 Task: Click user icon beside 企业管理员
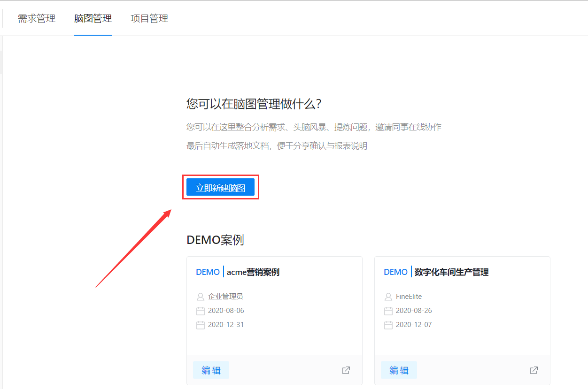tap(201, 297)
